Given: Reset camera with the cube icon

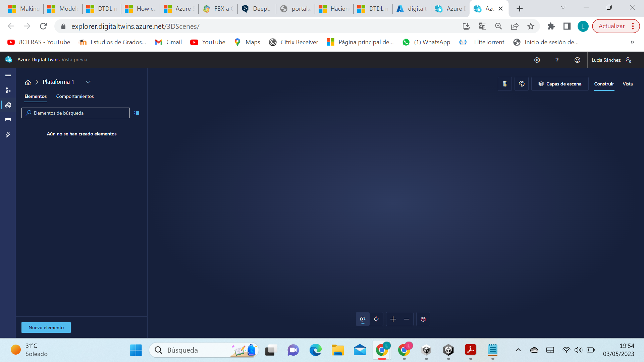Looking at the screenshot, I should (423, 319).
